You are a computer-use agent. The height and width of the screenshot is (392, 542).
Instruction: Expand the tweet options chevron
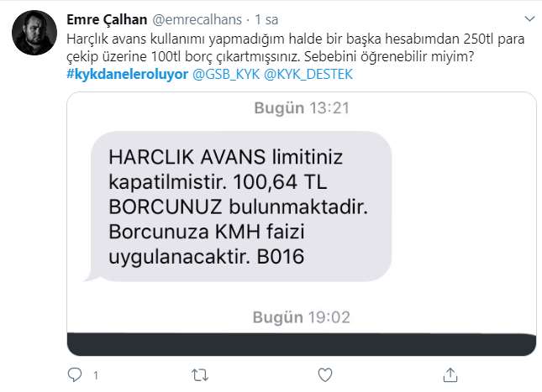click(x=529, y=18)
